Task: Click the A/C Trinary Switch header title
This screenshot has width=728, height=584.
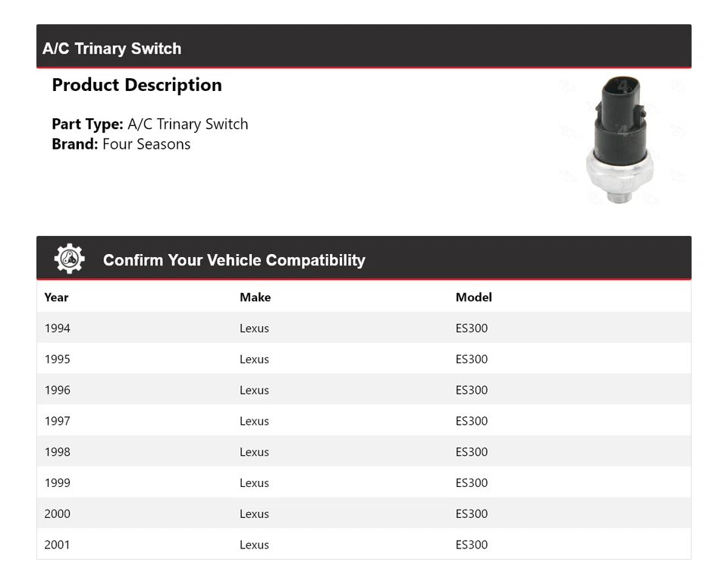Action: pyautogui.click(x=112, y=49)
